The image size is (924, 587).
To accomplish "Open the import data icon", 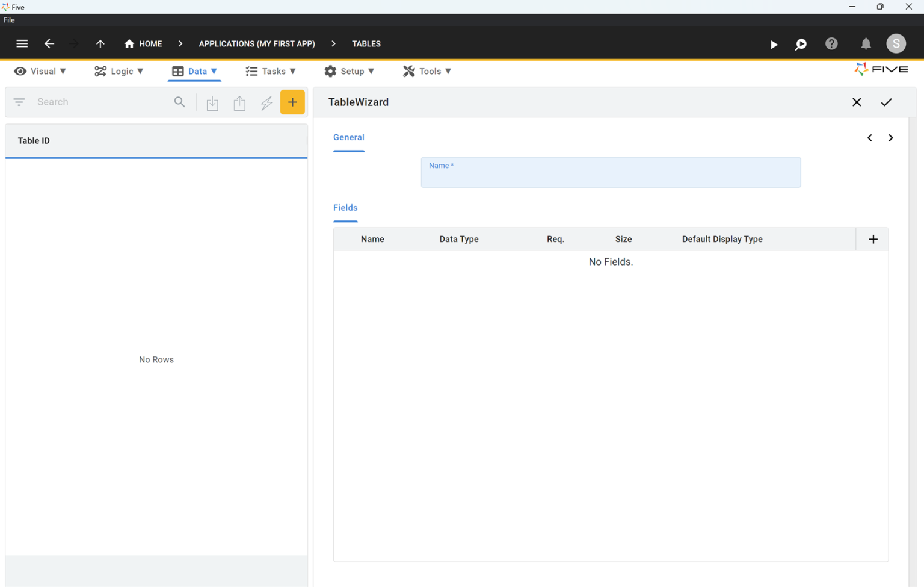I will point(212,102).
